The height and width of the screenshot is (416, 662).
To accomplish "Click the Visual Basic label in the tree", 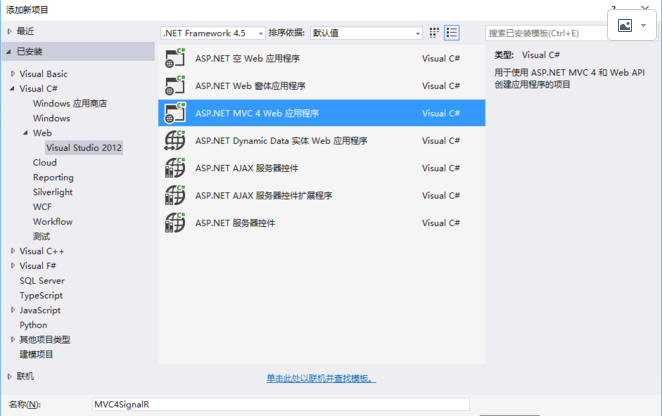I will 43,74.
